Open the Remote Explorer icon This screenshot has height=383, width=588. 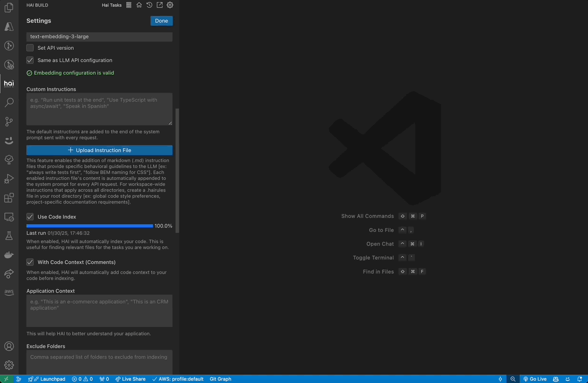[9, 217]
